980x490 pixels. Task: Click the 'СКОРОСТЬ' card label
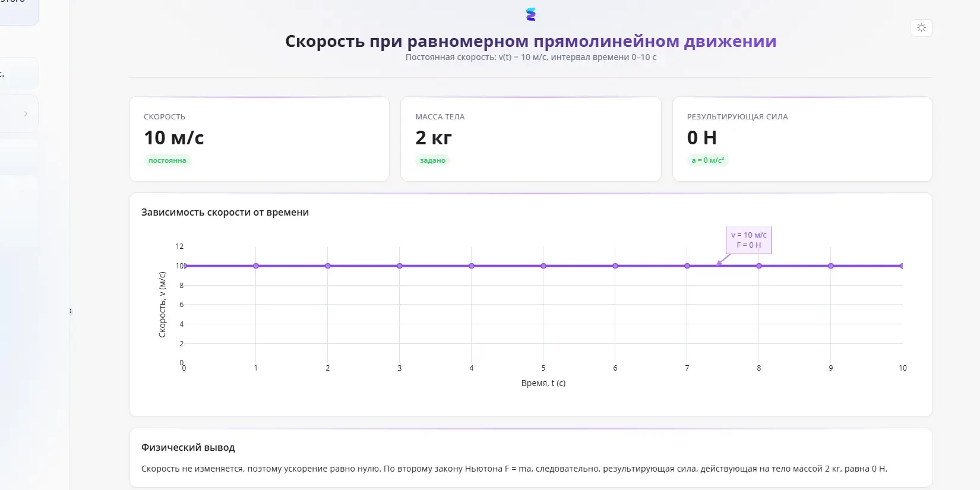(x=165, y=117)
